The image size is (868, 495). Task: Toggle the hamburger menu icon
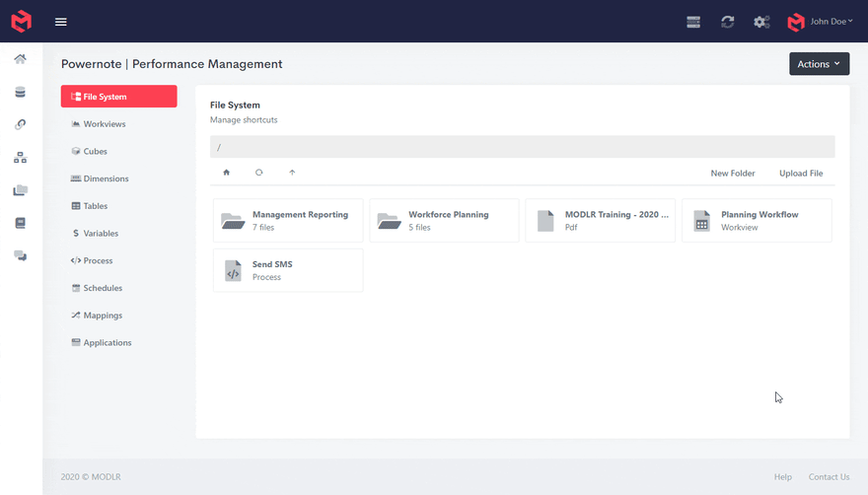(x=61, y=22)
